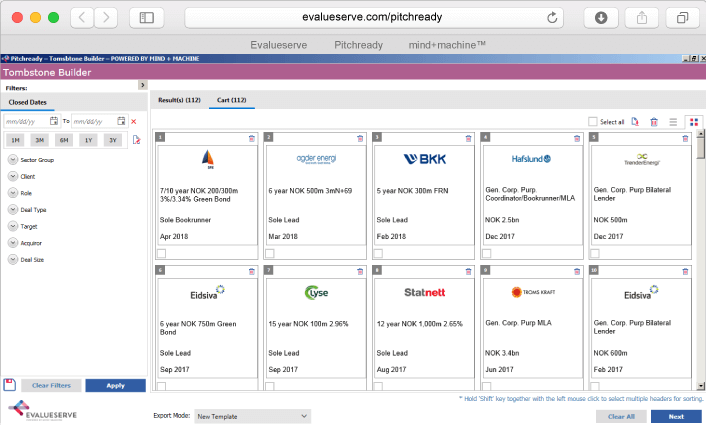Open the Result(s) (112) tab

[x=179, y=100]
